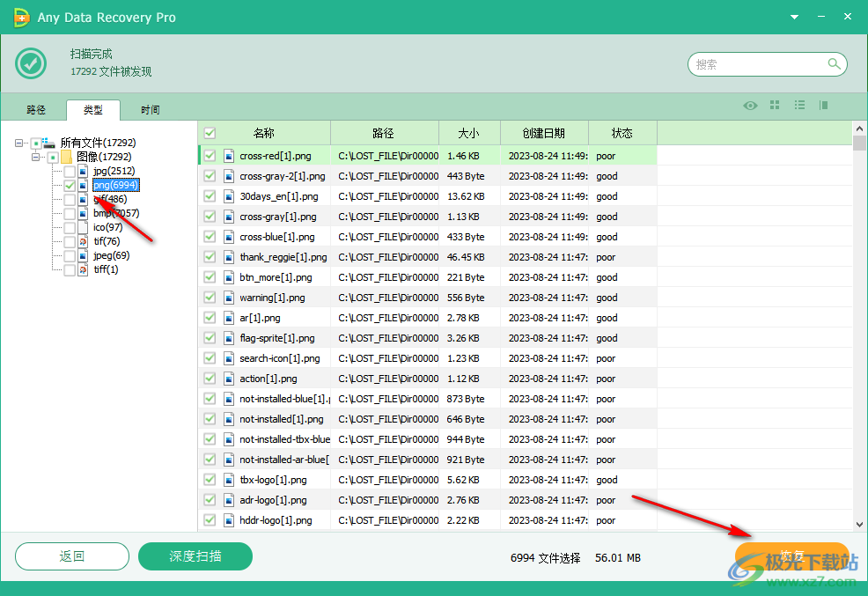Select not-installed[1].png file name

(281, 419)
